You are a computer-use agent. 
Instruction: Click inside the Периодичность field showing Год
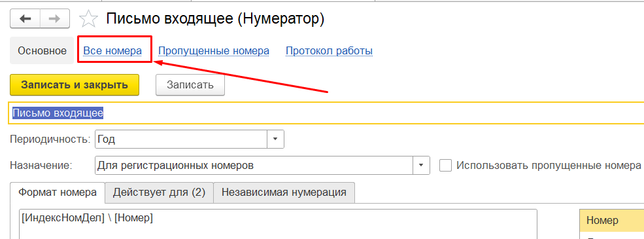pos(181,139)
